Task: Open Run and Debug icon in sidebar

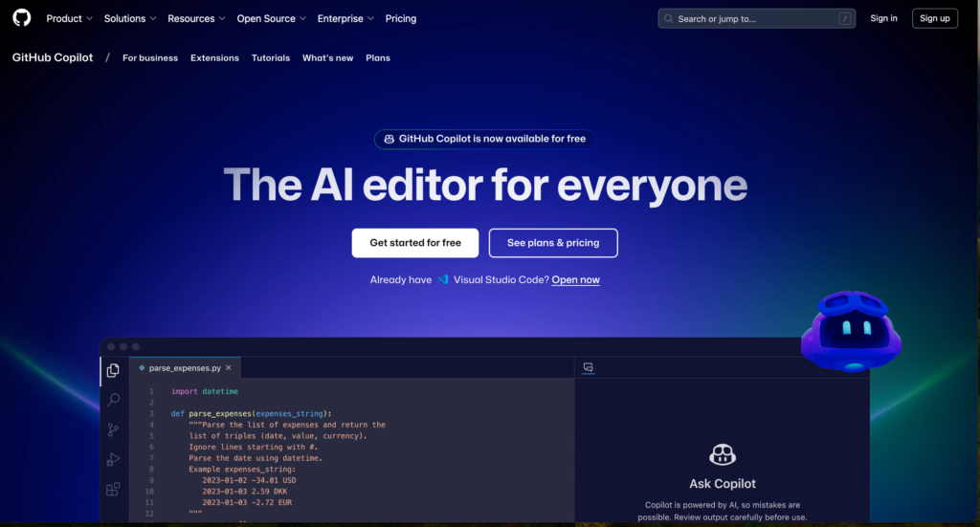Action: click(x=113, y=459)
